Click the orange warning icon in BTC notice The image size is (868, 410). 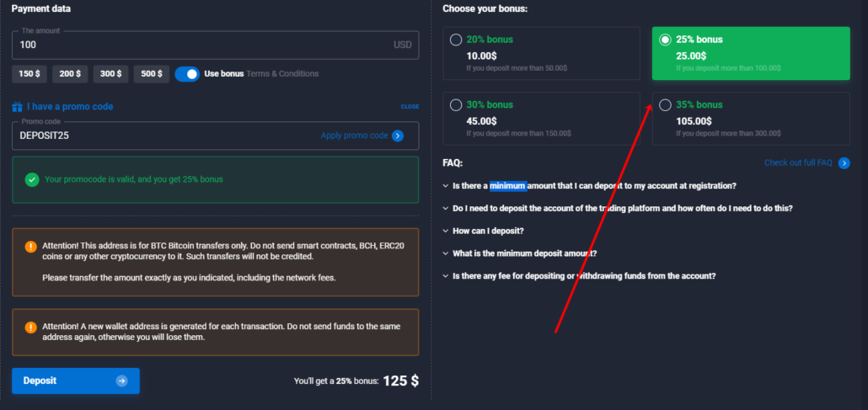(31, 247)
